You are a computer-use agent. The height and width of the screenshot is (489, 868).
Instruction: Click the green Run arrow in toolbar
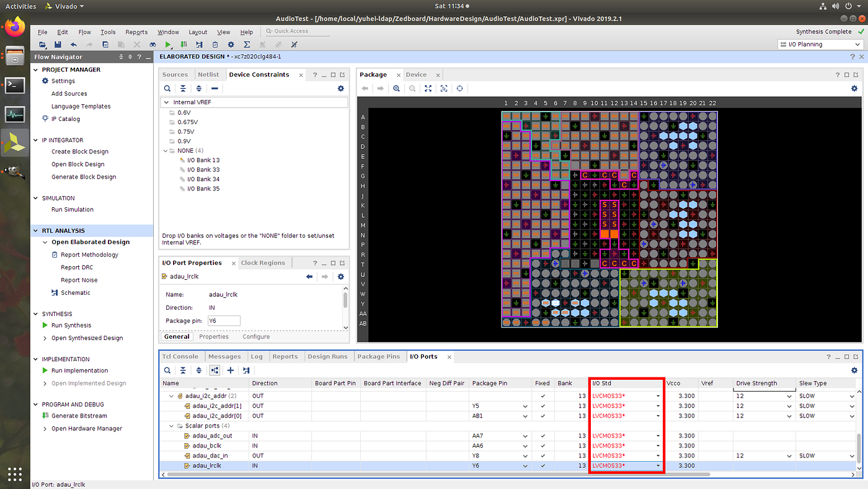[168, 45]
